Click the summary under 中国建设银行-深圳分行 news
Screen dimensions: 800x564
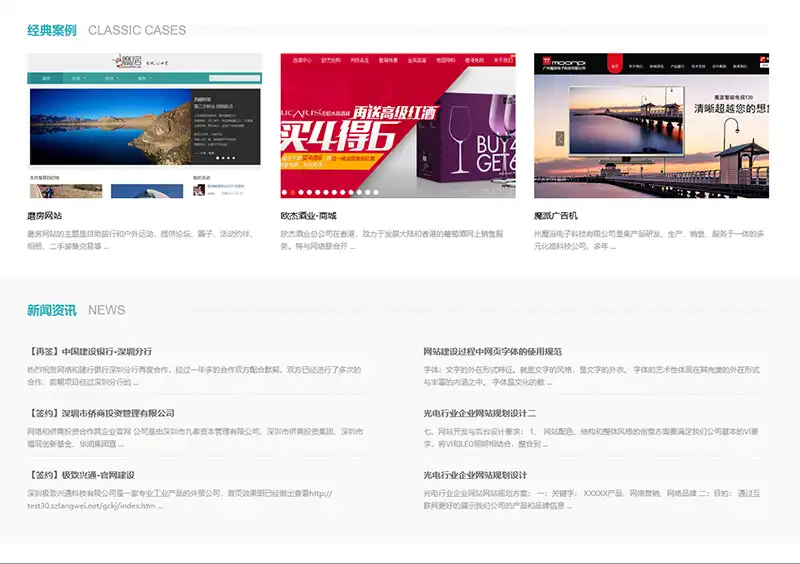[193, 375]
